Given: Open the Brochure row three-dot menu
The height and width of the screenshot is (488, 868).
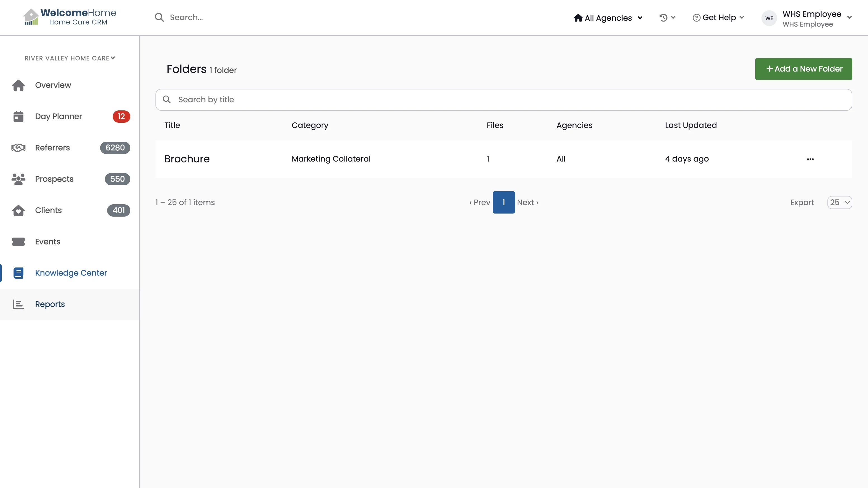Looking at the screenshot, I should (810, 159).
